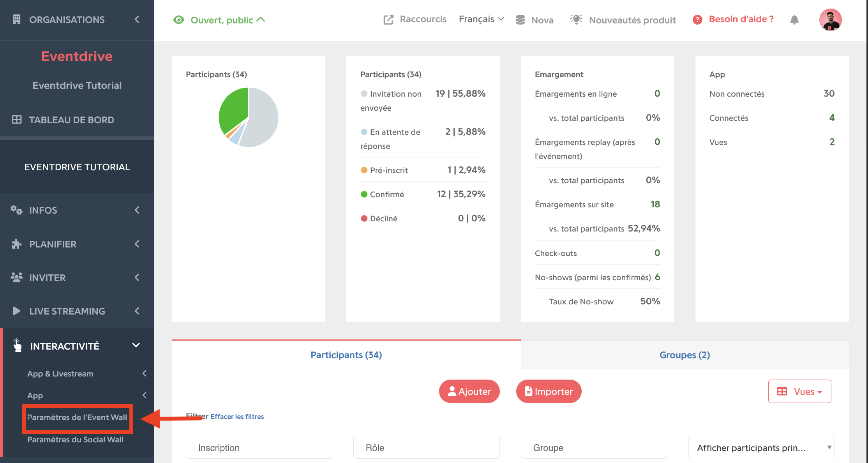Expand the Infos menu chevron
Image resolution: width=868 pixels, height=463 pixels.
click(137, 210)
